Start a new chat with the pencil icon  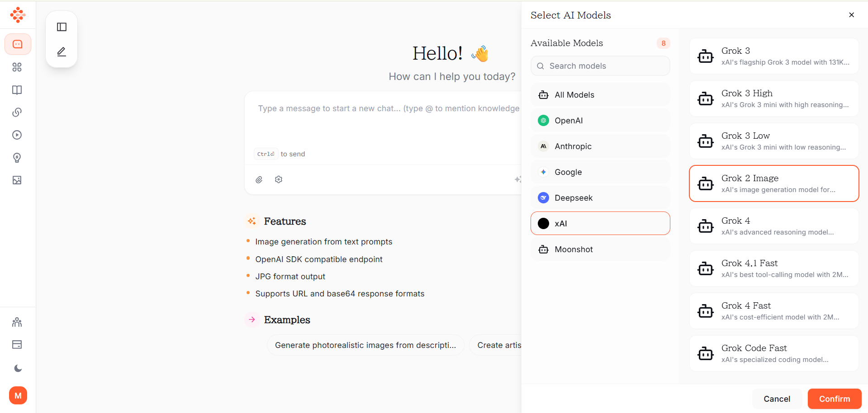[62, 52]
